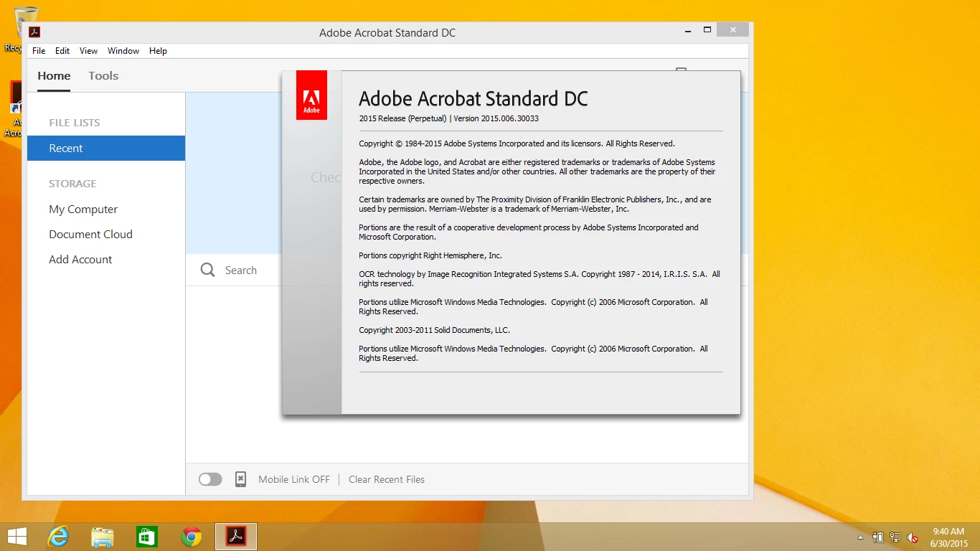
Task: Click the Mobile Link OFF label
Action: coord(294,479)
